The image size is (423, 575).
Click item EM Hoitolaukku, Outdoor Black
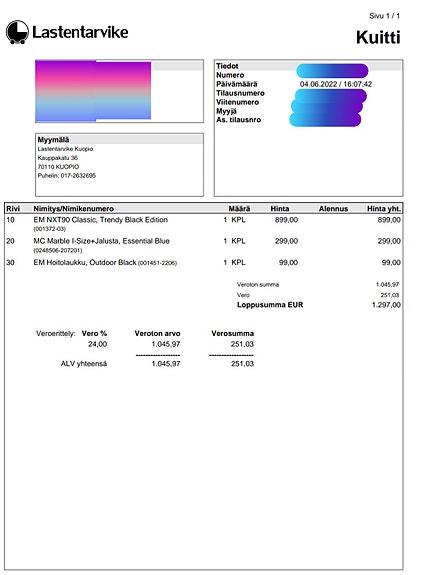85,262
